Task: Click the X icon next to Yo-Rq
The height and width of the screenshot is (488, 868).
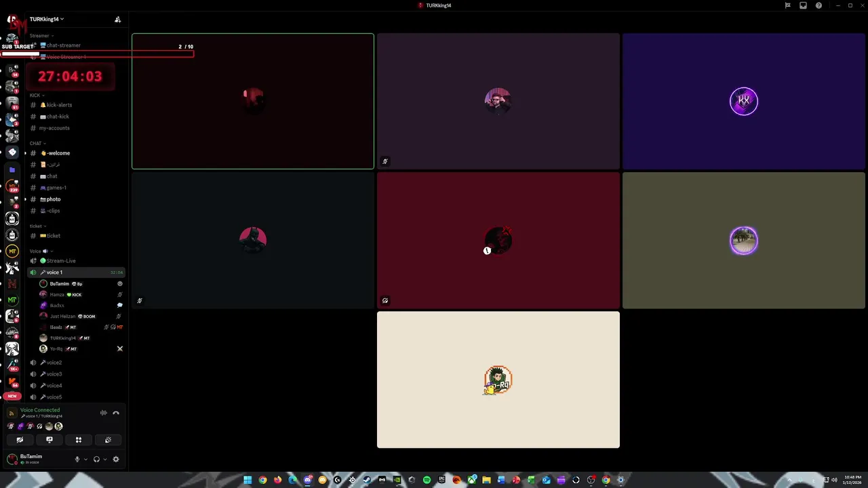Action: [x=120, y=349]
